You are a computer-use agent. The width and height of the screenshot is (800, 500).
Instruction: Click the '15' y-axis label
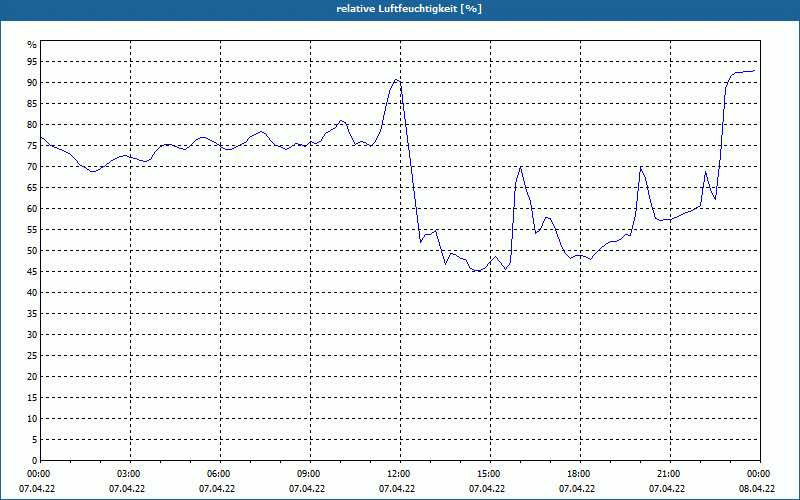pos(32,398)
